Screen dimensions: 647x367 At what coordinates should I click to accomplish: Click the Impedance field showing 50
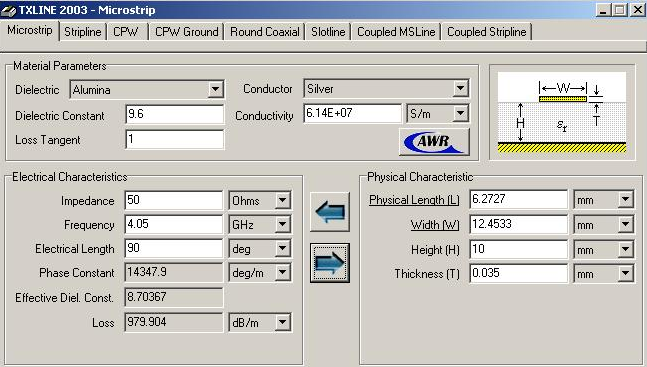click(x=174, y=200)
